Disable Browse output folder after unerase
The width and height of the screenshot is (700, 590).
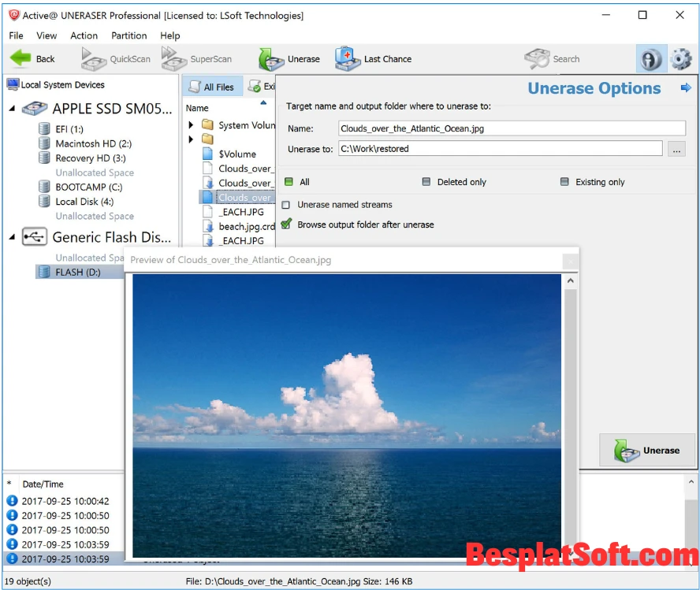(x=286, y=224)
